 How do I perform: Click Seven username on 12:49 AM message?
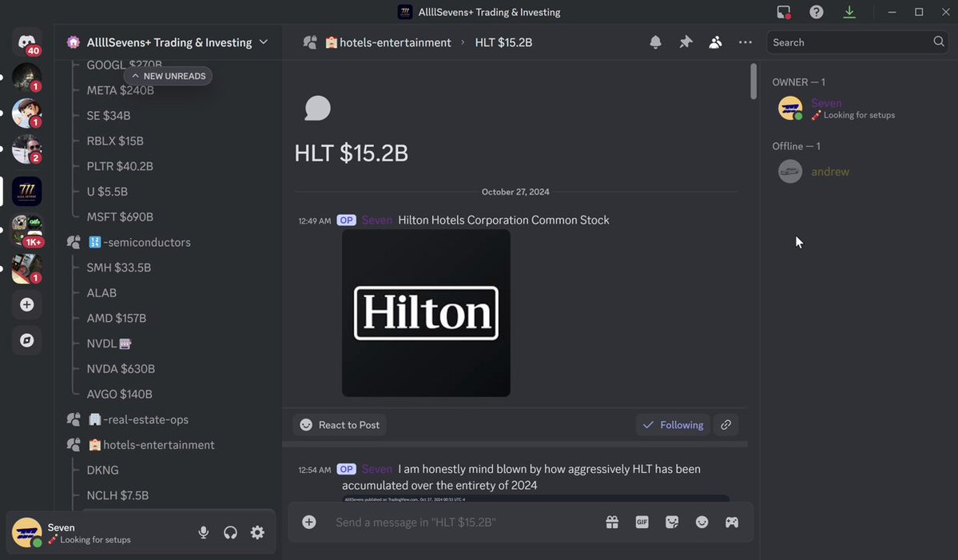point(376,220)
